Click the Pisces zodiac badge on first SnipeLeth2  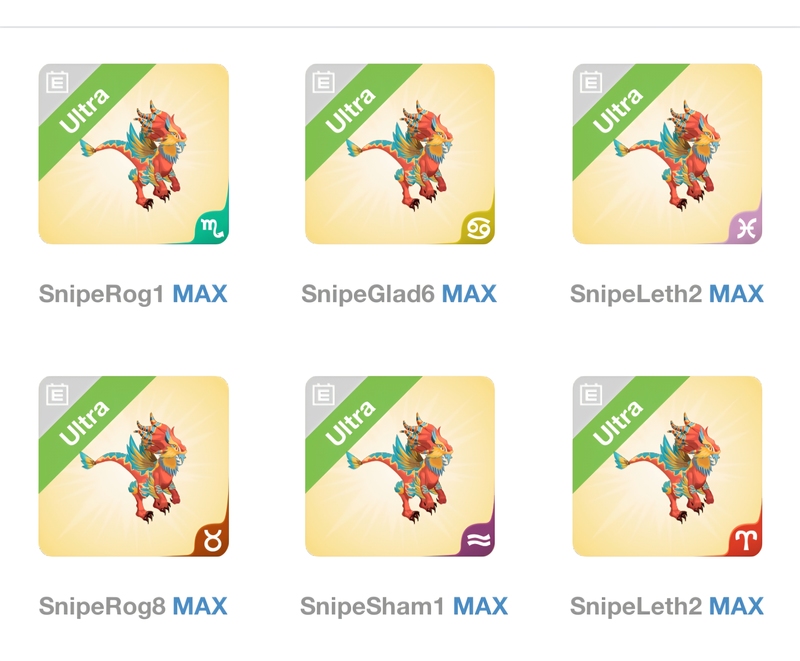(746, 227)
